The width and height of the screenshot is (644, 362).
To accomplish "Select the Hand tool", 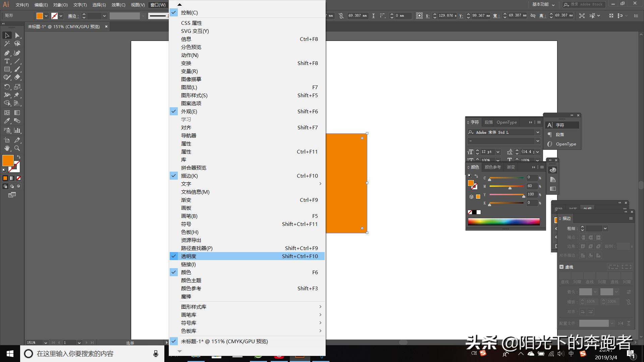I will (x=7, y=148).
